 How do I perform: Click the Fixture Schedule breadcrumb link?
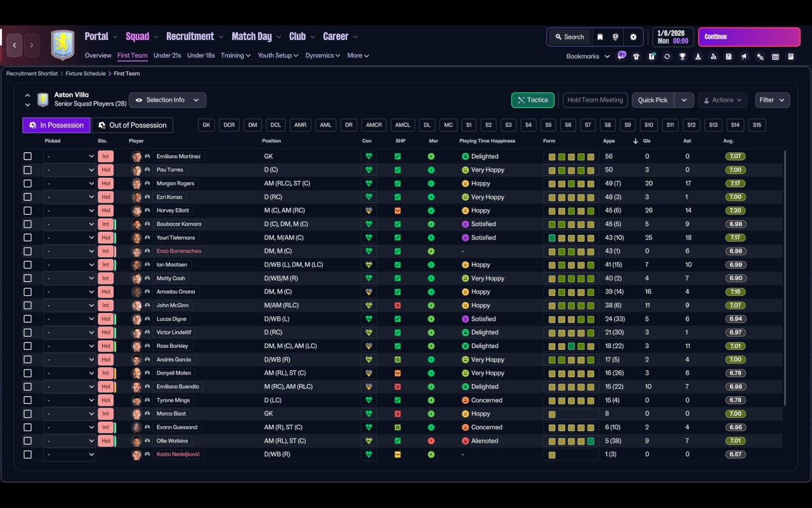point(85,74)
